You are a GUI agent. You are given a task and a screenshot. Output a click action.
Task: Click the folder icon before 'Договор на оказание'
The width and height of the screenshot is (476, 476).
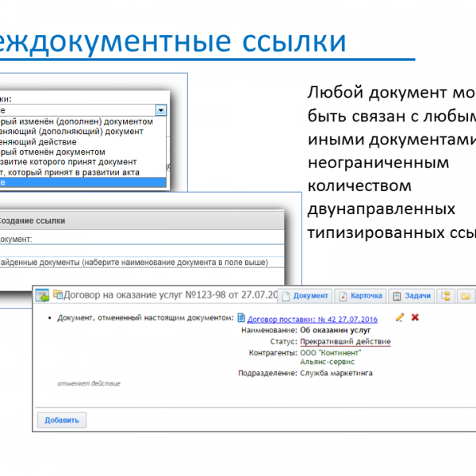56,296
